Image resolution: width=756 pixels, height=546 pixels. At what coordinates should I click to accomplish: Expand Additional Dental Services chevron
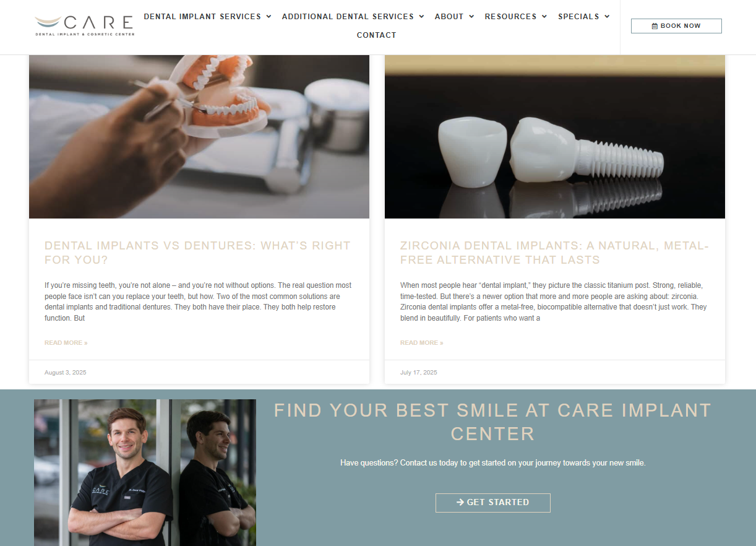click(421, 17)
